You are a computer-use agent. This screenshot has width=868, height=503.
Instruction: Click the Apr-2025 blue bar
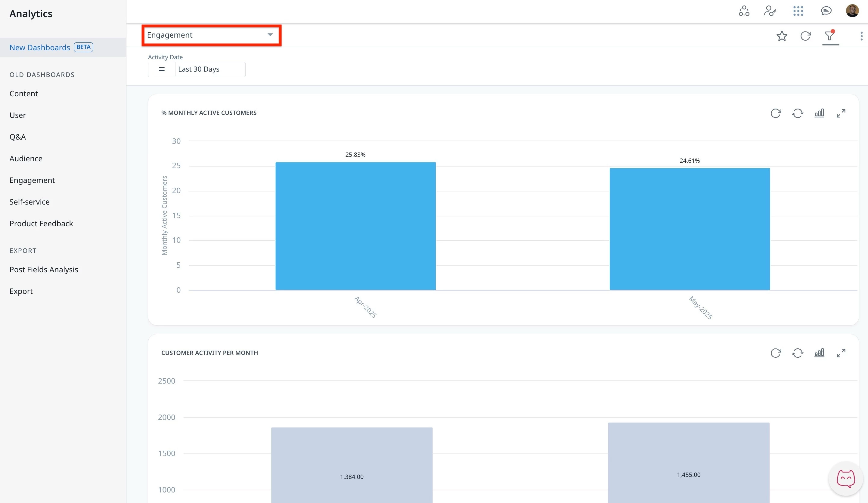[x=355, y=226]
